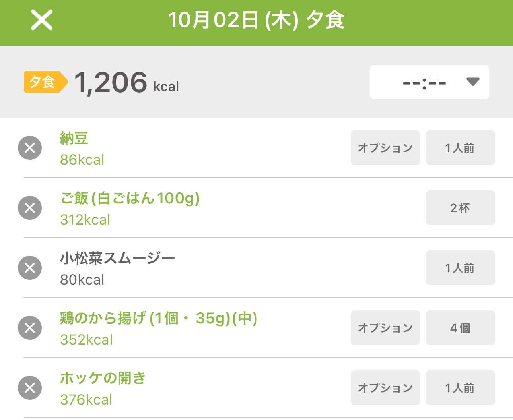The image size is (513, 420).
Task: Remove the 納豆 entry
Action: (x=30, y=148)
